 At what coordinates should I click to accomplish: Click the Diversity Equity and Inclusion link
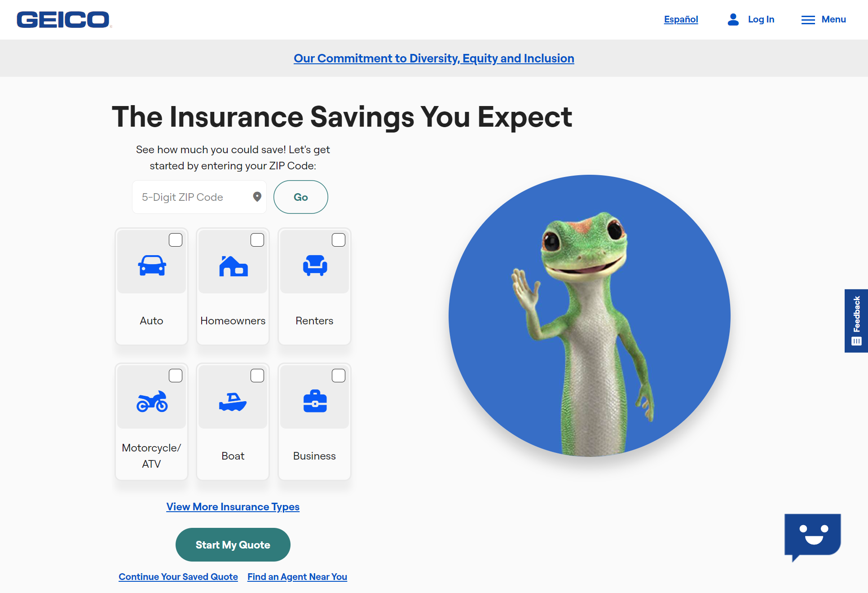[434, 58]
